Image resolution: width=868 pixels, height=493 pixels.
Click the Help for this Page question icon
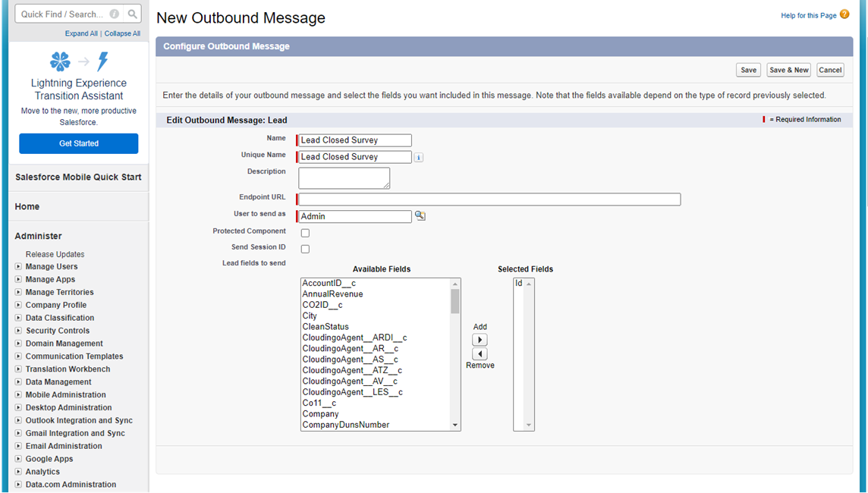click(x=844, y=14)
